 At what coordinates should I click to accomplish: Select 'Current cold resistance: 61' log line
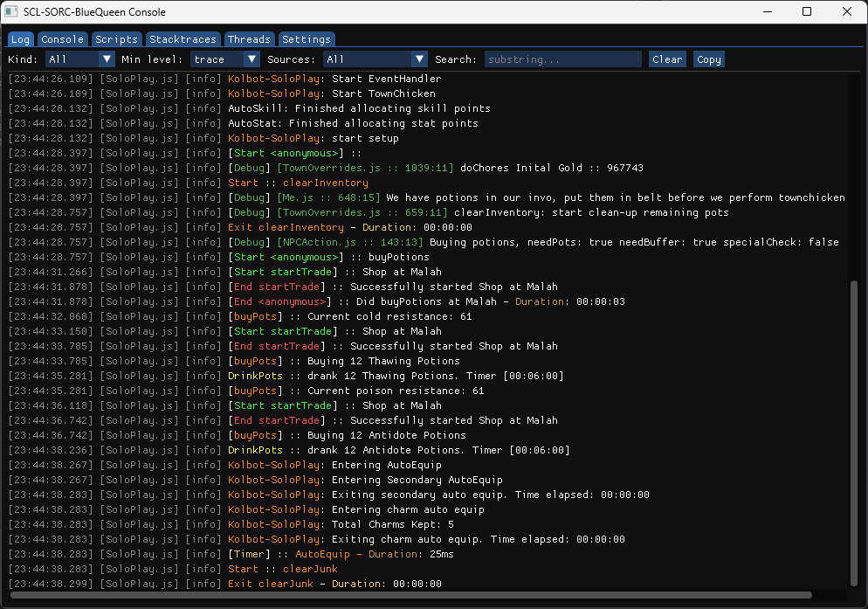(240, 316)
